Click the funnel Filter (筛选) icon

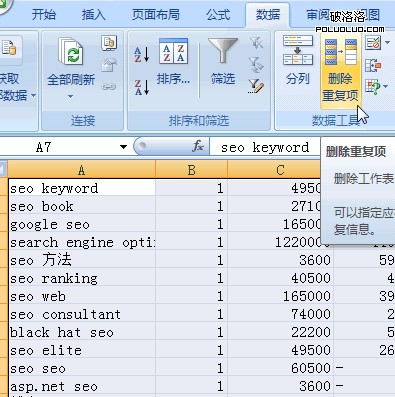(x=223, y=61)
